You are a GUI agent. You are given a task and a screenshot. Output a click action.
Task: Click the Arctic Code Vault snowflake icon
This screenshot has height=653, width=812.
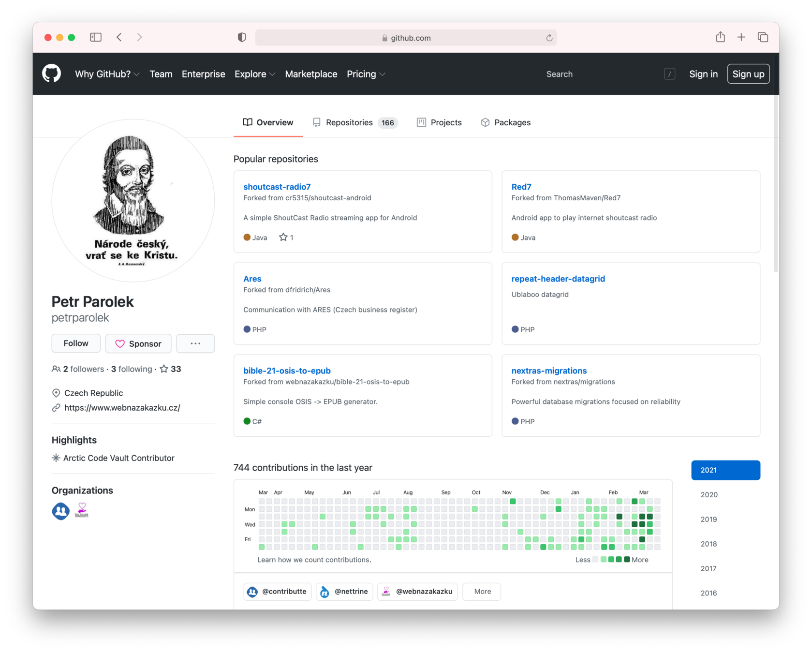coord(56,458)
